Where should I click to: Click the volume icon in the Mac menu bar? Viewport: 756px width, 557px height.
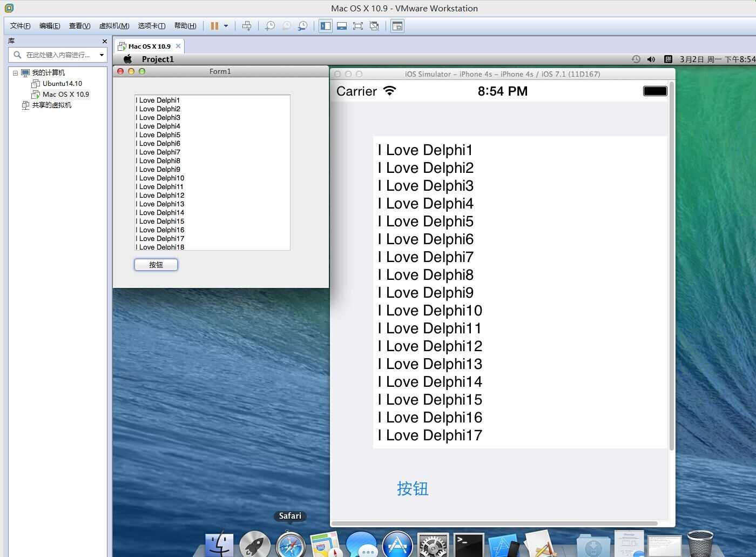point(651,59)
